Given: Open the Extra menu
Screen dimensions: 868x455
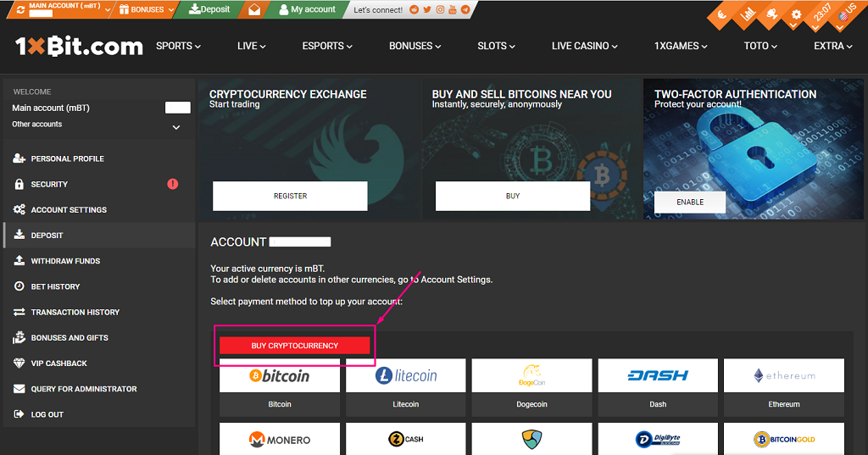Looking at the screenshot, I should click(x=833, y=46).
